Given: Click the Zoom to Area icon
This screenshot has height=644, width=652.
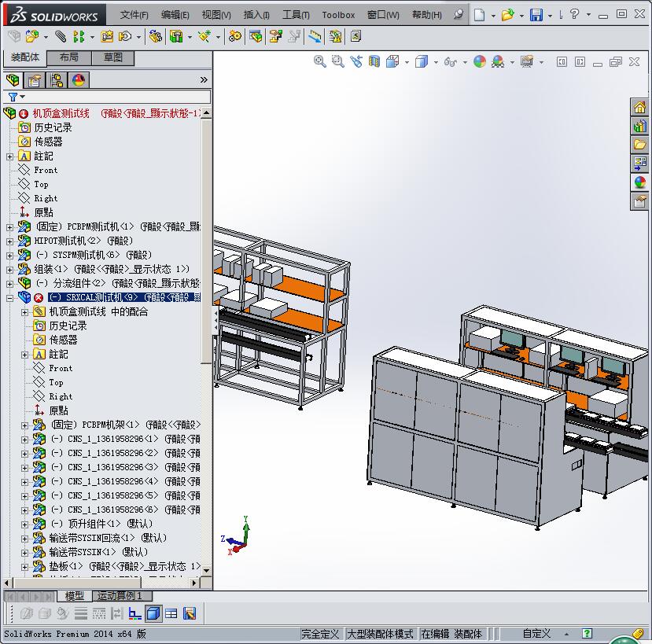Looking at the screenshot, I should (x=337, y=62).
